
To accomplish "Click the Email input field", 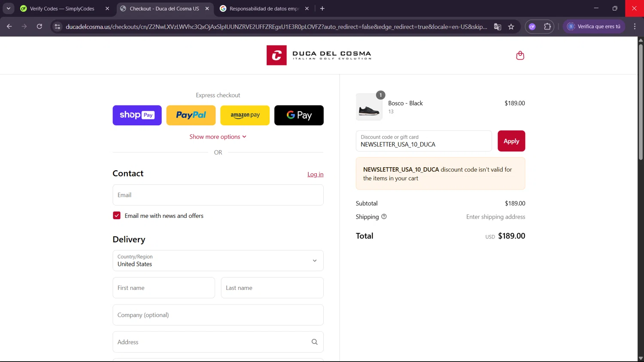I will click(218, 195).
